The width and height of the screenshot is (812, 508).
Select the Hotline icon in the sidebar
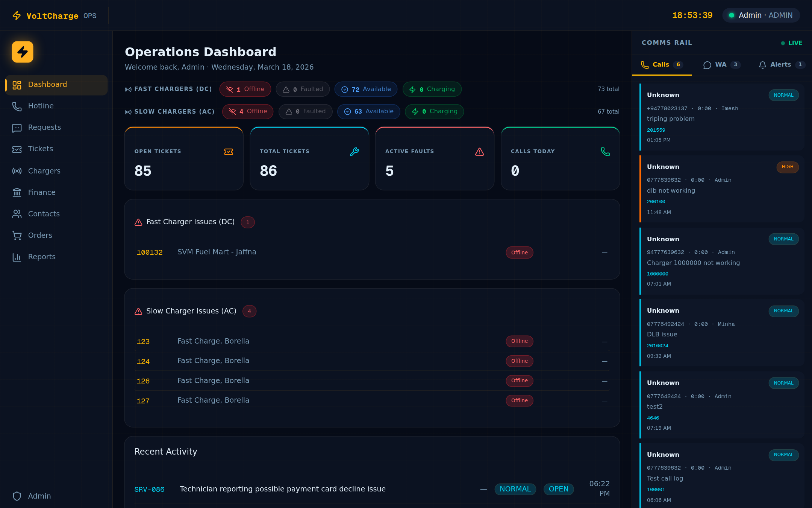(x=17, y=106)
